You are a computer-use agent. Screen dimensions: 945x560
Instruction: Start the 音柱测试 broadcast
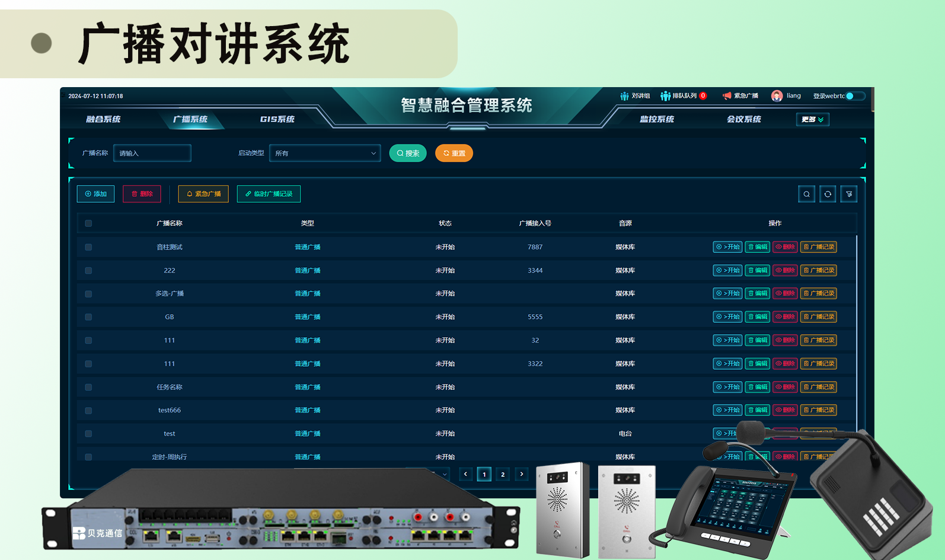[x=727, y=247]
